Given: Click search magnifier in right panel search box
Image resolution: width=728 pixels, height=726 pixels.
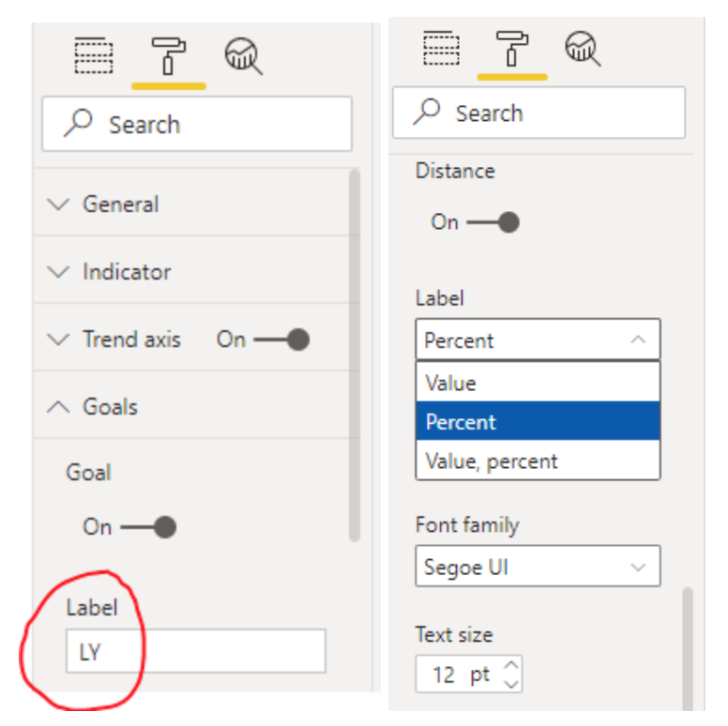Looking at the screenshot, I should [x=427, y=112].
